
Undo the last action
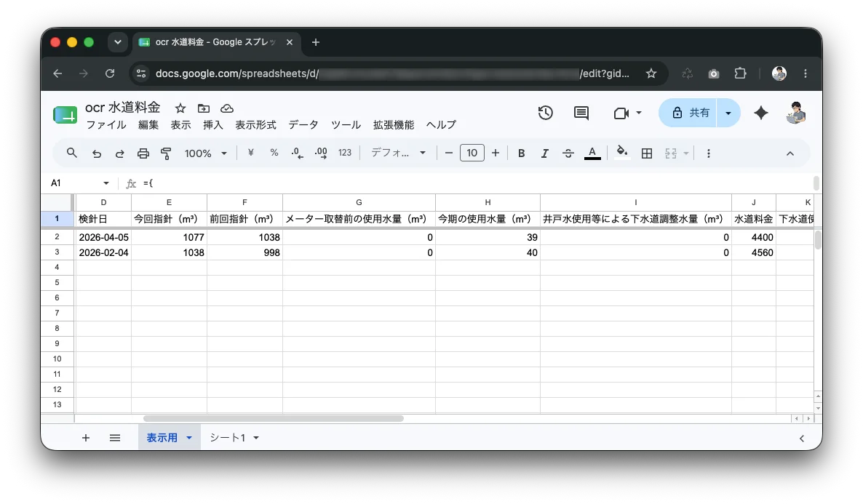(x=96, y=153)
